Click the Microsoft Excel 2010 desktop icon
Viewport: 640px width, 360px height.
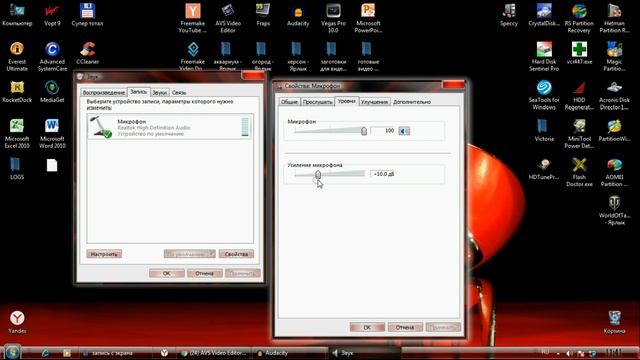click(x=17, y=133)
